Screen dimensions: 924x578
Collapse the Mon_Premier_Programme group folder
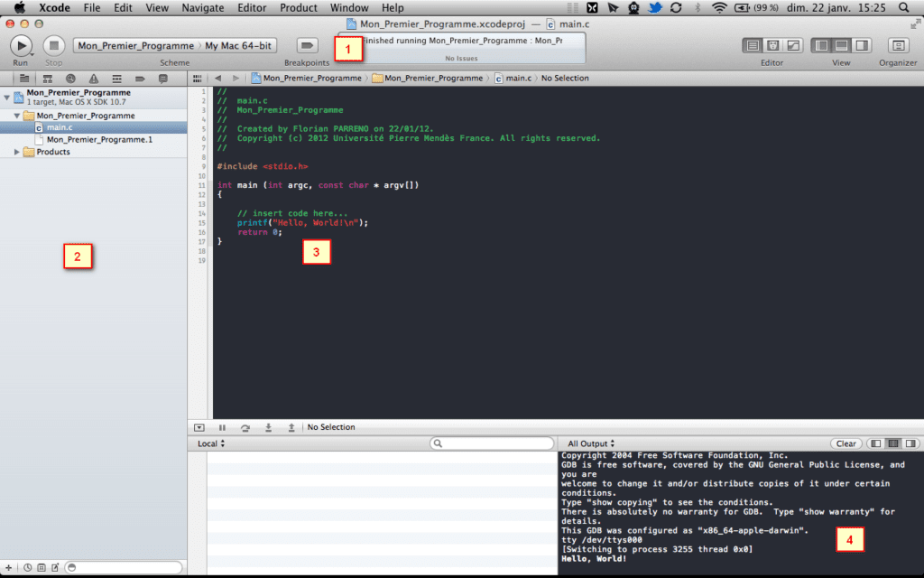[18, 116]
